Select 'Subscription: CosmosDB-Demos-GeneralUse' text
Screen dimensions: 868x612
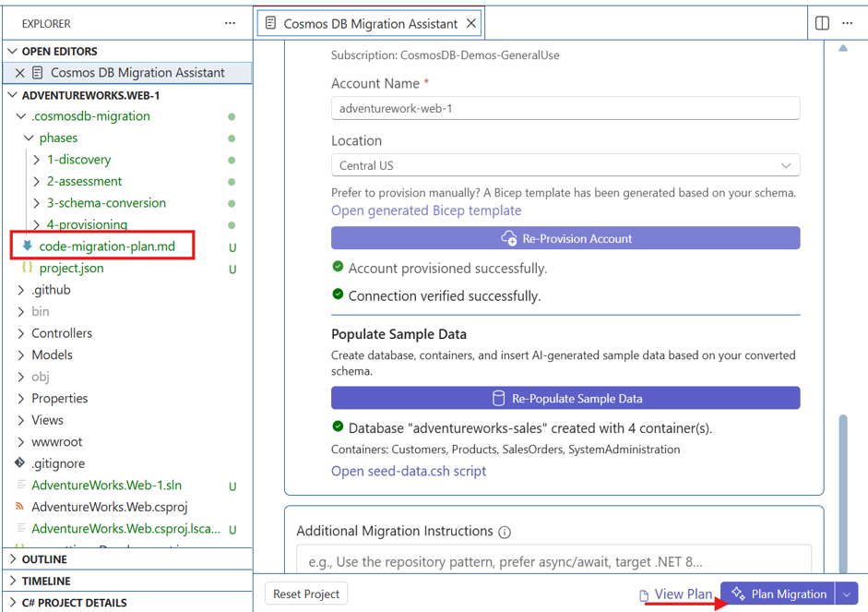point(446,55)
